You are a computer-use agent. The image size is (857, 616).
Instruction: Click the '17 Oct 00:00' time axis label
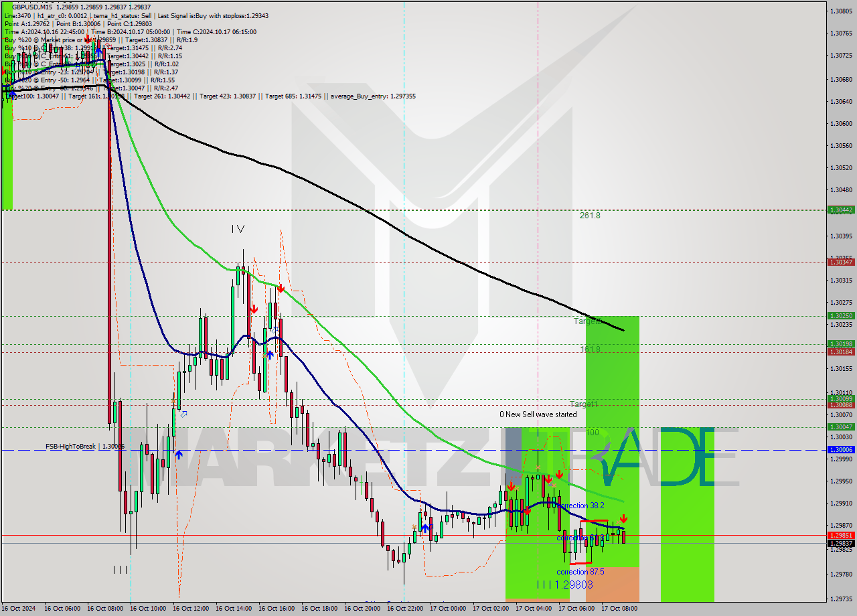(x=448, y=609)
